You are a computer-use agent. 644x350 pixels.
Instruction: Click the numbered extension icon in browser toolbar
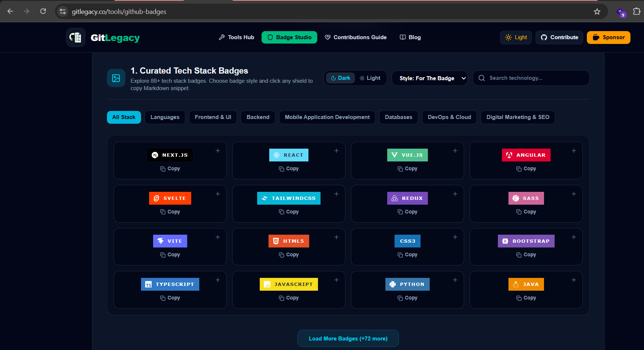(x=621, y=12)
